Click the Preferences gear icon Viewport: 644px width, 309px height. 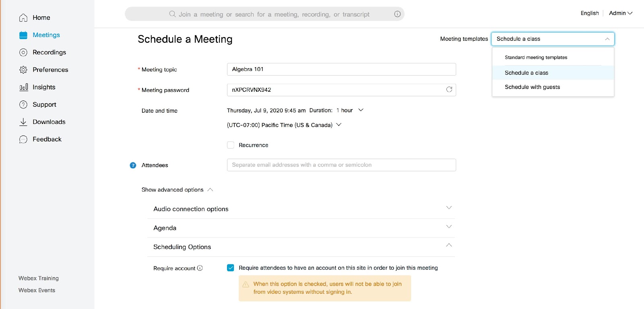click(x=23, y=70)
